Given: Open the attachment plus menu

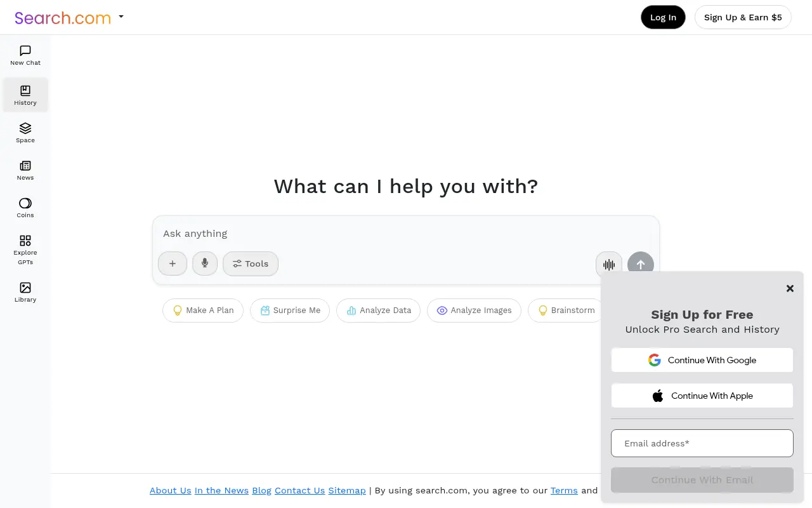Looking at the screenshot, I should tap(172, 264).
